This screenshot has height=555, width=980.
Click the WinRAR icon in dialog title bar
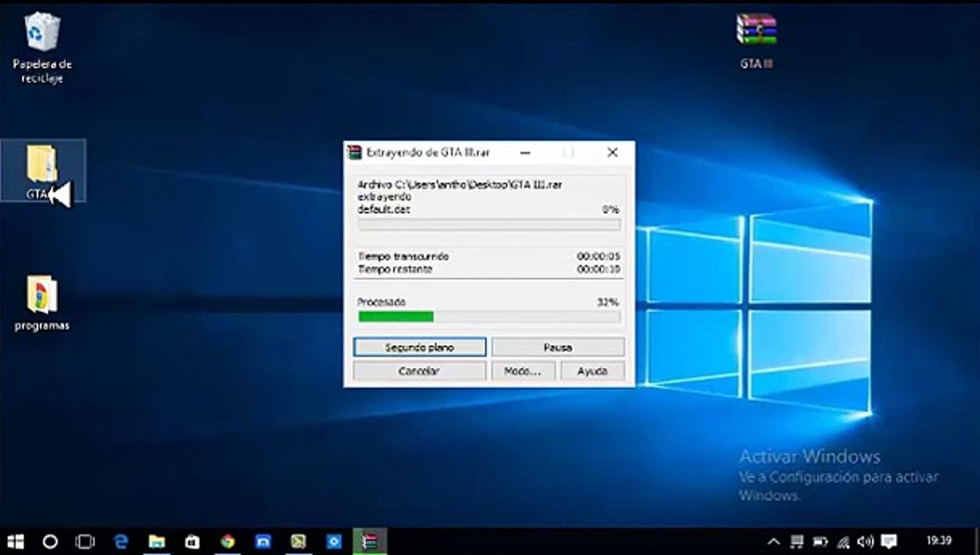[354, 153]
